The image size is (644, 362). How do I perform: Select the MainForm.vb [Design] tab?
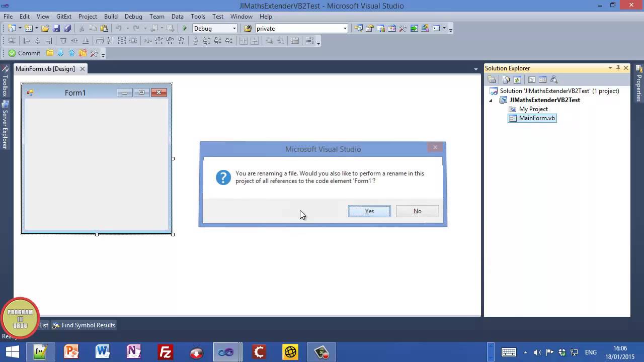(x=45, y=69)
